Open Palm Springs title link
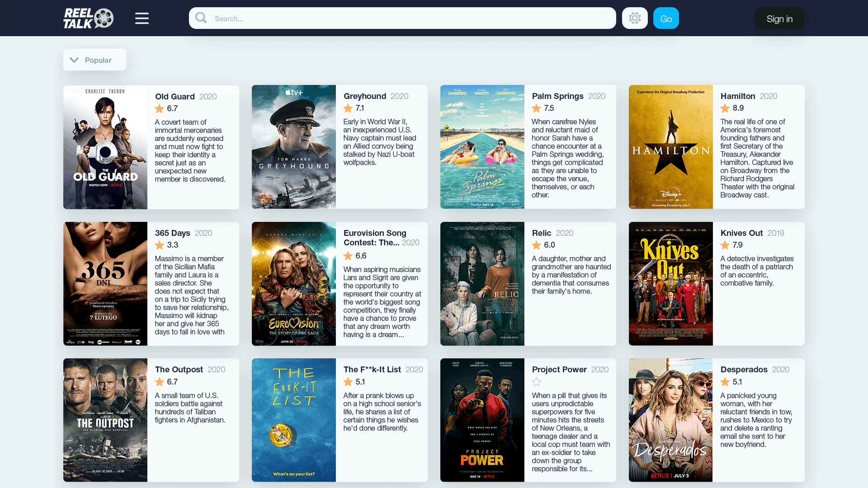 [x=557, y=96]
